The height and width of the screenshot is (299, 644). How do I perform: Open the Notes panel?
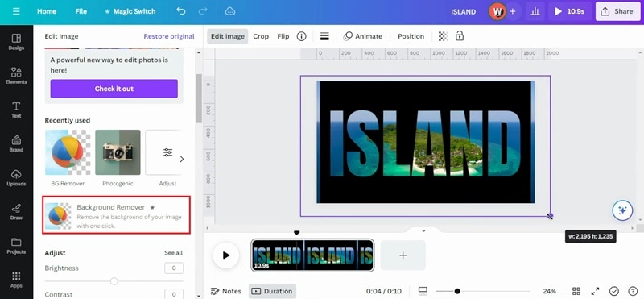(x=226, y=291)
